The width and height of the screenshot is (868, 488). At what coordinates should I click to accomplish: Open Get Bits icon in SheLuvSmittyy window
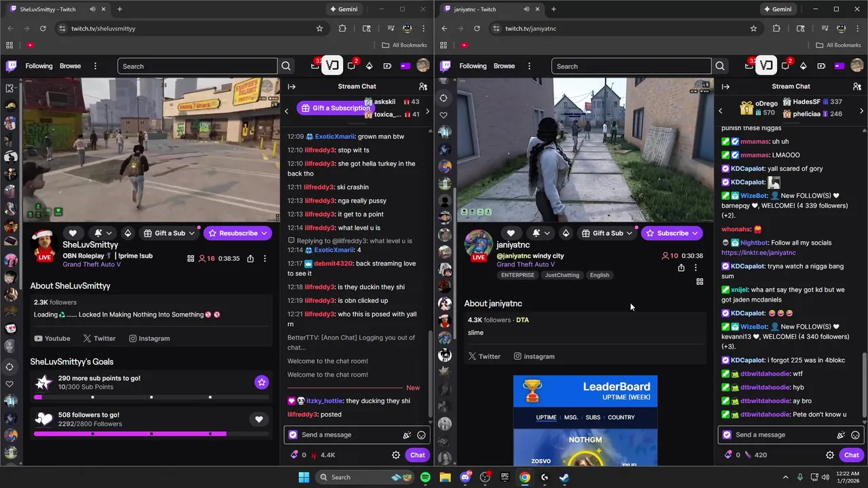point(369,66)
